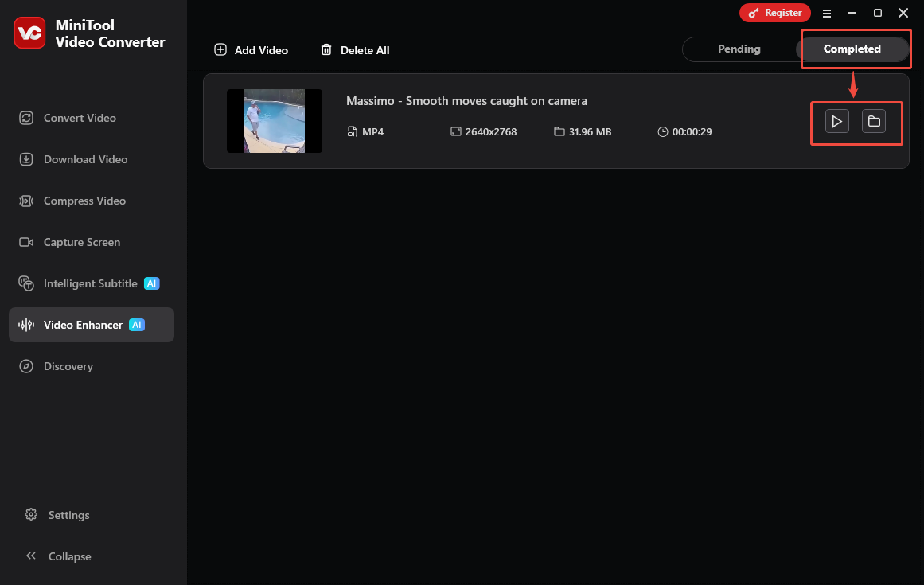This screenshot has height=585, width=924.
Task: Click the 31.96 MB file size
Action: tap(590, 131)
